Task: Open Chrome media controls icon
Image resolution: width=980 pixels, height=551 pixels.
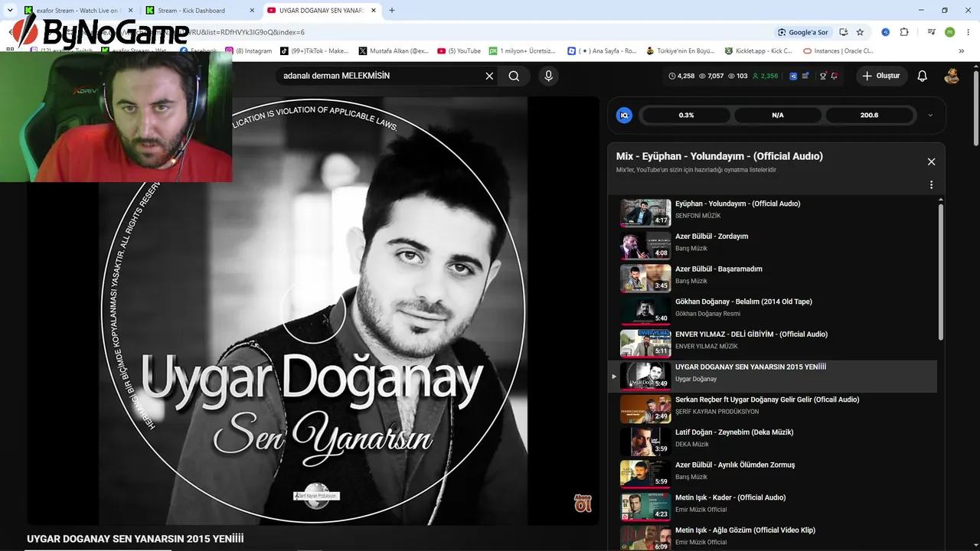Action: click(931, 32)
